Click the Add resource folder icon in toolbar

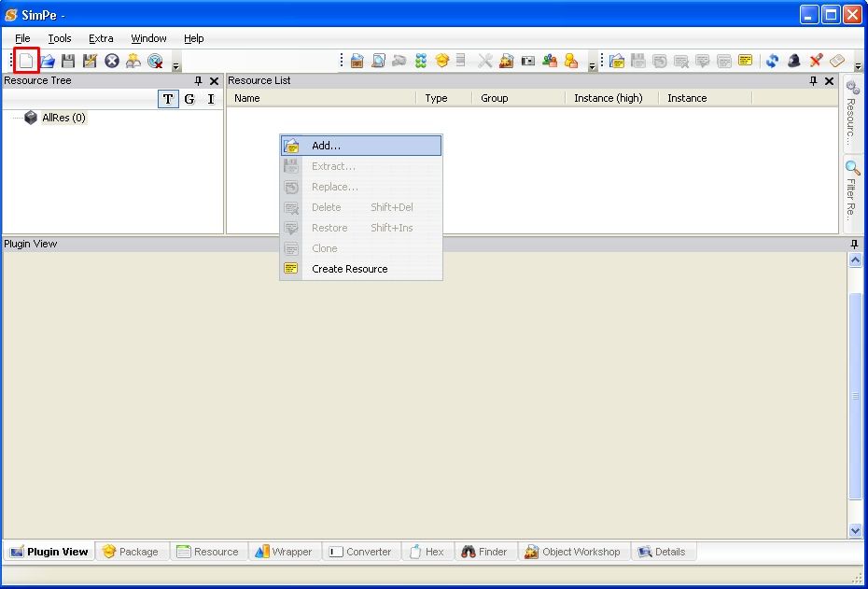point(617,61)
